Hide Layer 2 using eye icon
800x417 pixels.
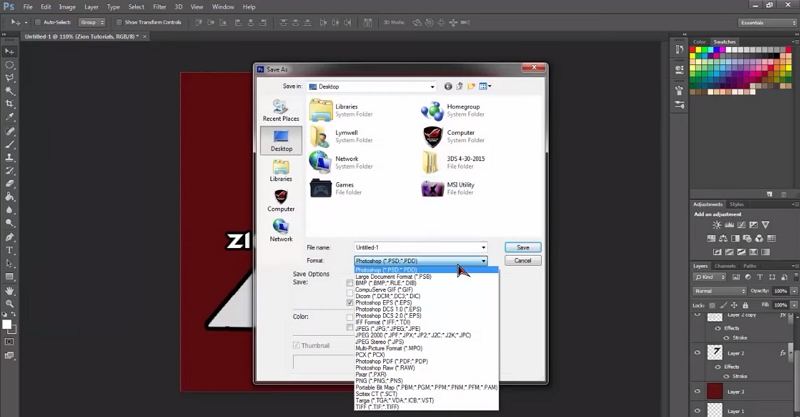pyautogui.click(x=697, y=353)
